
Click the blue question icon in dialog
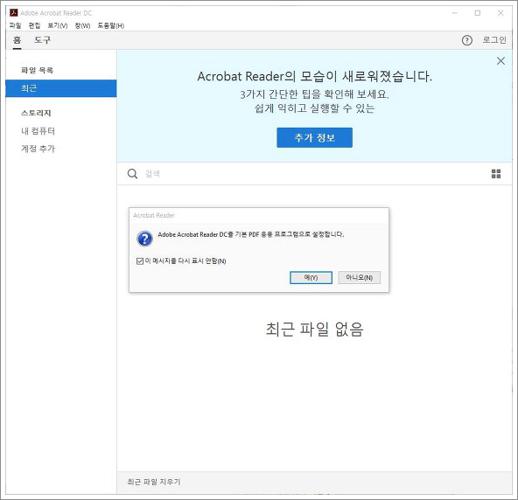click(x=145, y=239)
